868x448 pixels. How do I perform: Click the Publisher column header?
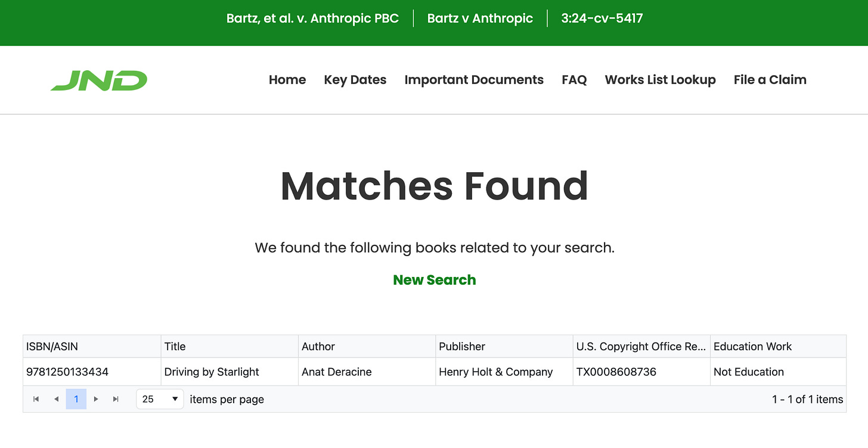pos(504,346)
